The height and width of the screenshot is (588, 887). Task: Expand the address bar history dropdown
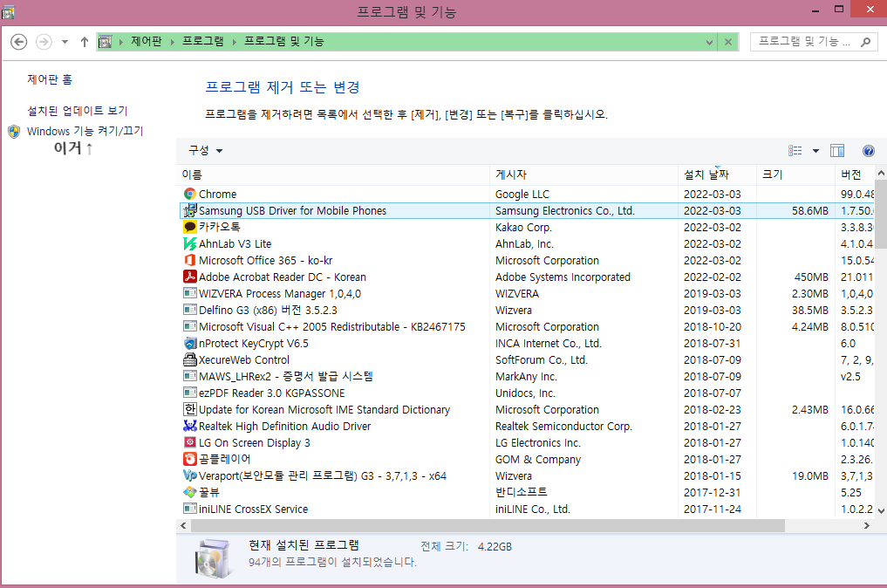pyautogui.click(x=709, y=42)
